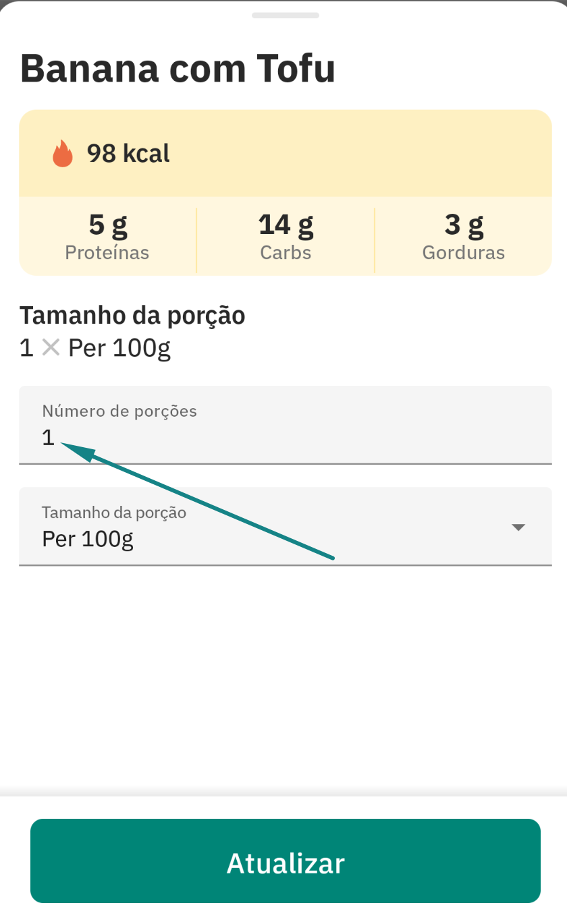Tap the "5 g" protein value
The width and height of the screenshot is (567, 924).
(107, 225)
